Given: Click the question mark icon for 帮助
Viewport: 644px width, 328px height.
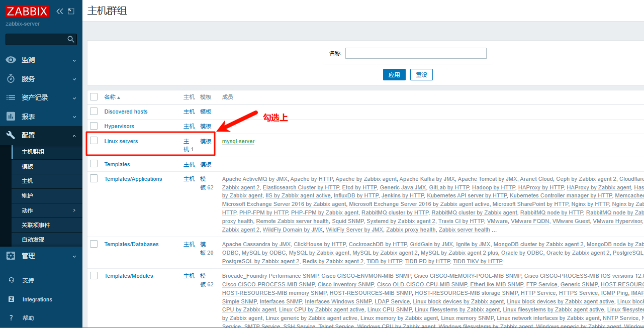Looking at the screenshot, I should (11, 318).
